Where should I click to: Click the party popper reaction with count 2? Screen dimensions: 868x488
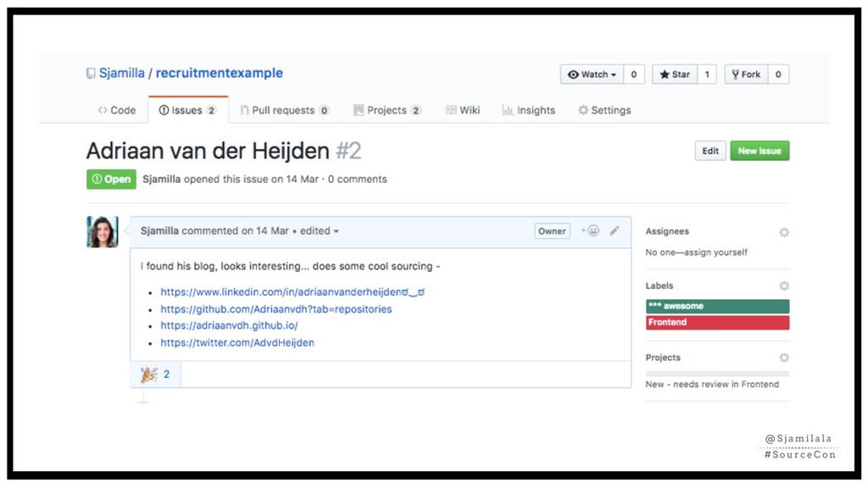pos(156,374)
